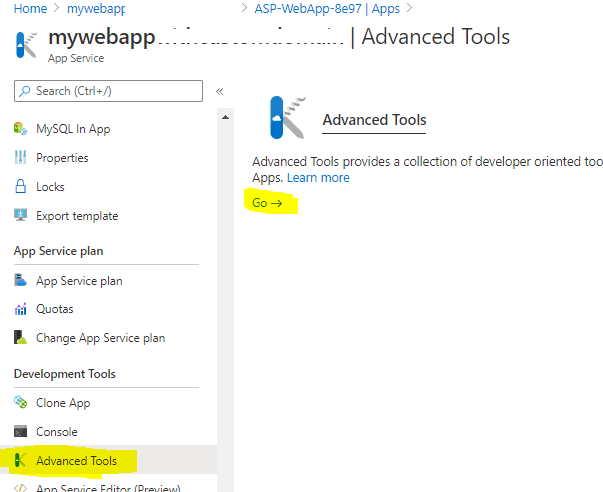Click the Clone App icon
This screenshot has height=492, width=603.
[x=20, y=403]
